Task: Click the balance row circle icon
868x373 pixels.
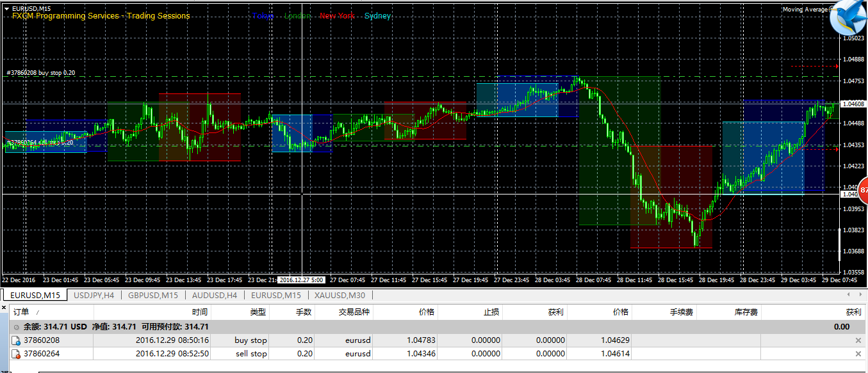Action: pos(17,327)
